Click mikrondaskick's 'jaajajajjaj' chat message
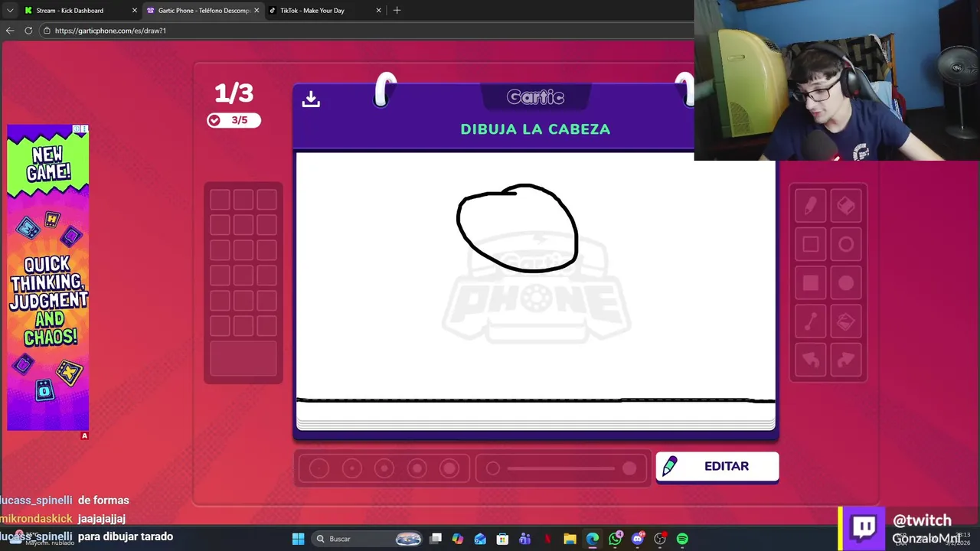The image size is (980, 551). pos(101,519)
